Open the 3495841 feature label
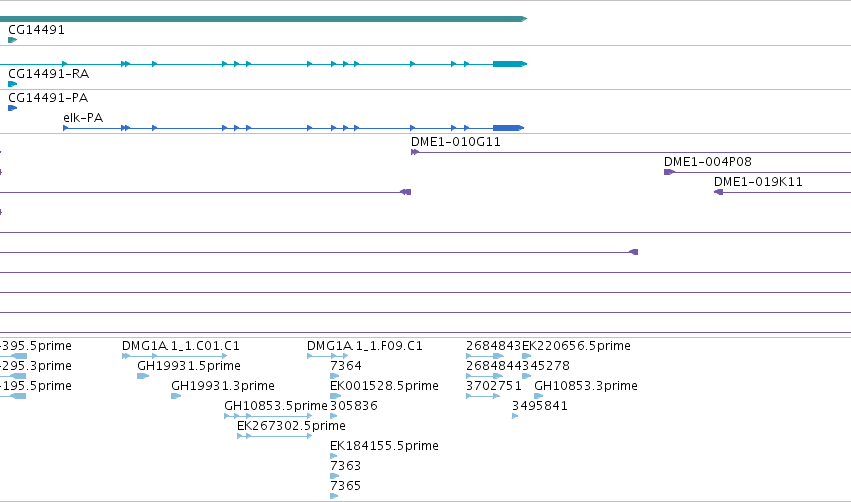The width and height of the screenshot is (851, 502). point(539,406)
